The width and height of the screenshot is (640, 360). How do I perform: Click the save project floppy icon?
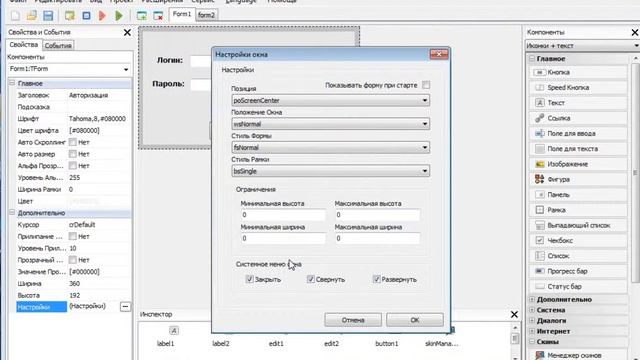click(x=48, y=16)
